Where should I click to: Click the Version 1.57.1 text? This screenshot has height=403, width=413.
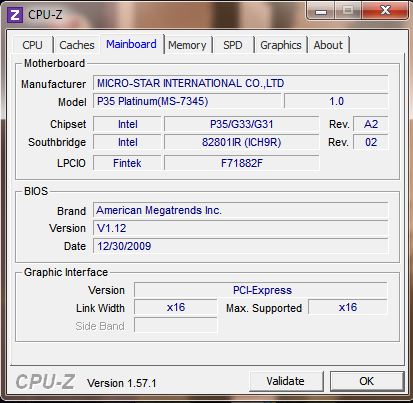[122, 383]
